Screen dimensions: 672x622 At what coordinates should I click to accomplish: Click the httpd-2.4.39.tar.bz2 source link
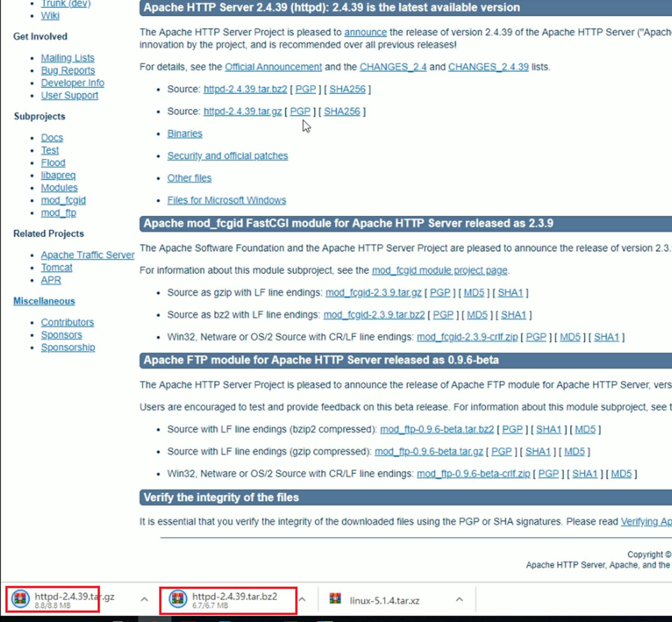click(245, 89)
